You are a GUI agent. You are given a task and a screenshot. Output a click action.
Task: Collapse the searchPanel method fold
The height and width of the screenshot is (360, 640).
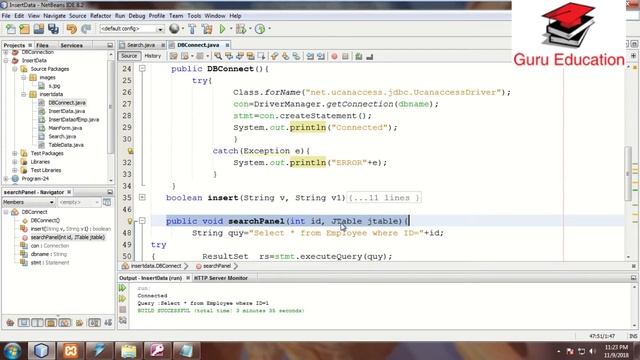[142, 221]
